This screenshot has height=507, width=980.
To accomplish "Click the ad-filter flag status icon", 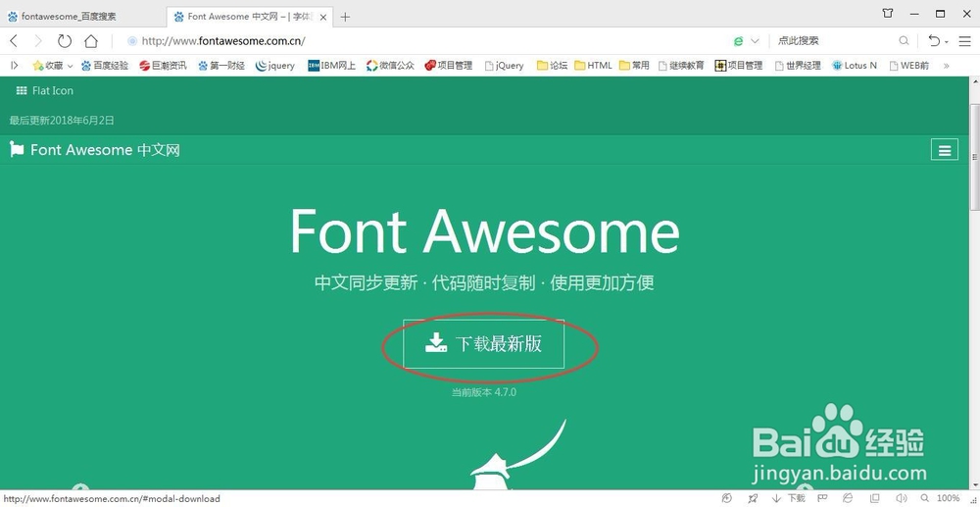I will pyautogui.click(x=820, y=498).
